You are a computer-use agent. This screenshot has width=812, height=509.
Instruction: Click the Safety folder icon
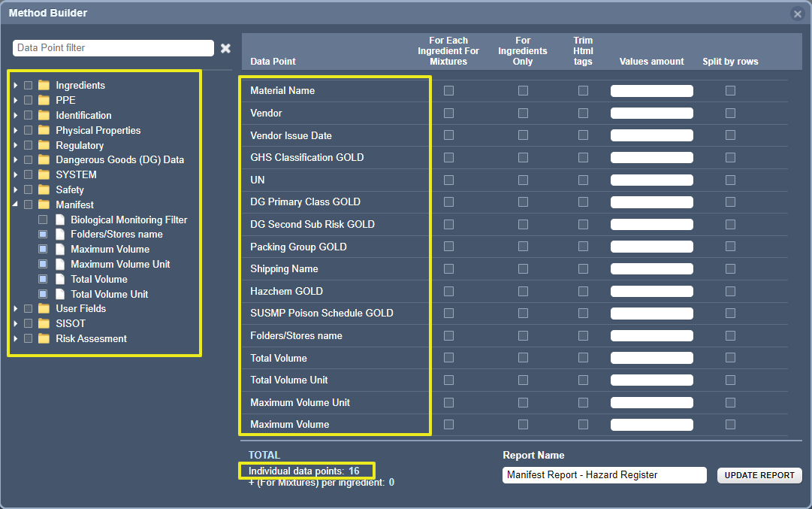pyautogui.click(x=46, y=189)
